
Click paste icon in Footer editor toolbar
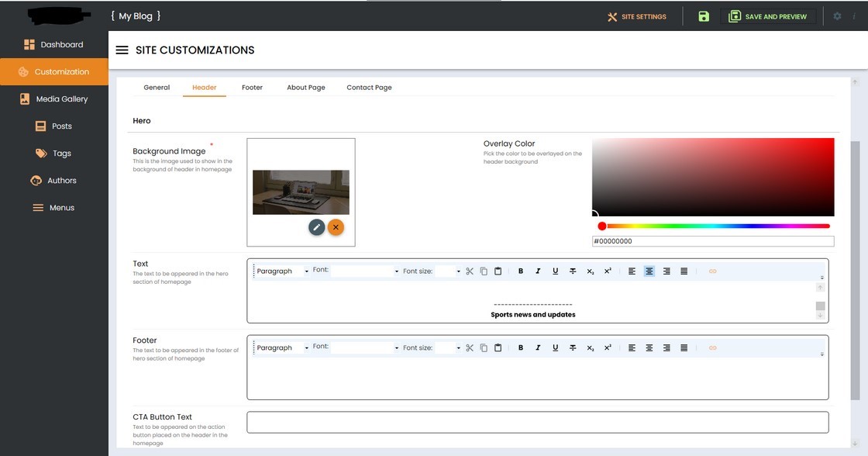point(498,348)
